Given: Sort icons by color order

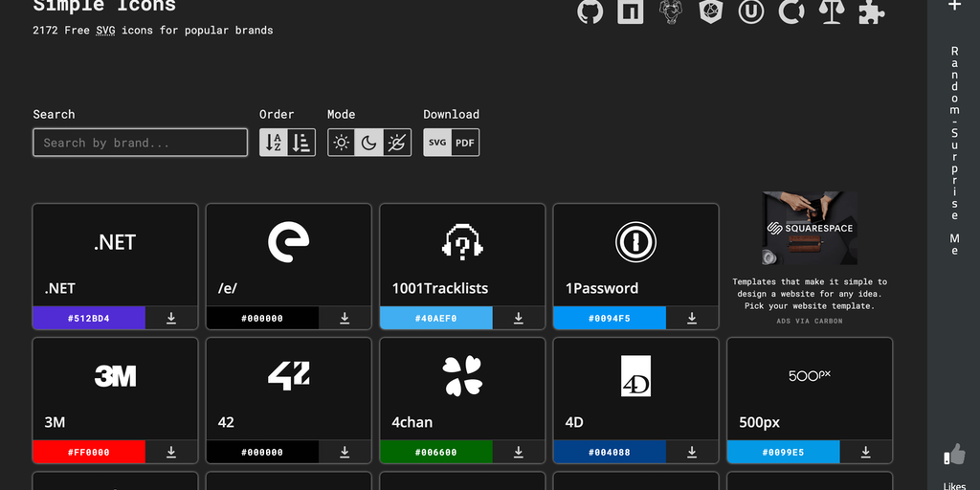Looking at the screenshot, I should 301,143.
